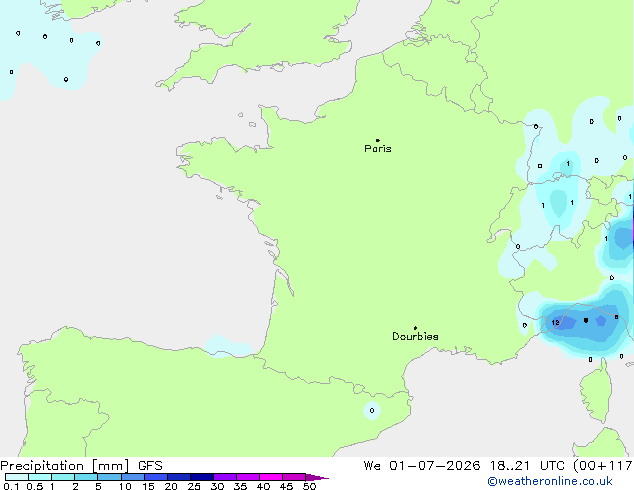The width and height of the screenshot is (634, 490).
Task: Click the small precipitation spot near Pyrenees
Action: click(372, 410)
